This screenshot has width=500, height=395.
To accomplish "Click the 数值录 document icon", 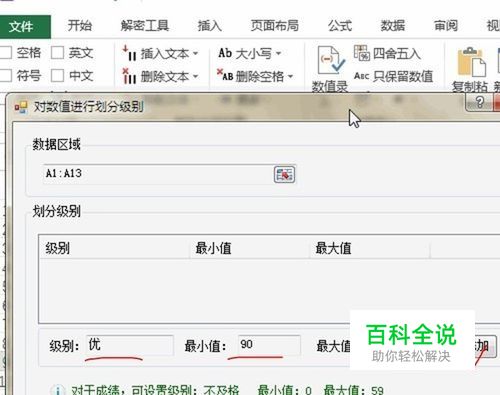I will [331, 61].
